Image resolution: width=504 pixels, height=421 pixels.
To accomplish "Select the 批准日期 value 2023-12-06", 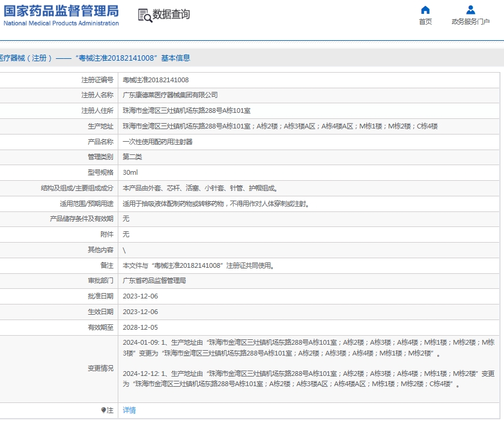I will click(x=141, y=296).
